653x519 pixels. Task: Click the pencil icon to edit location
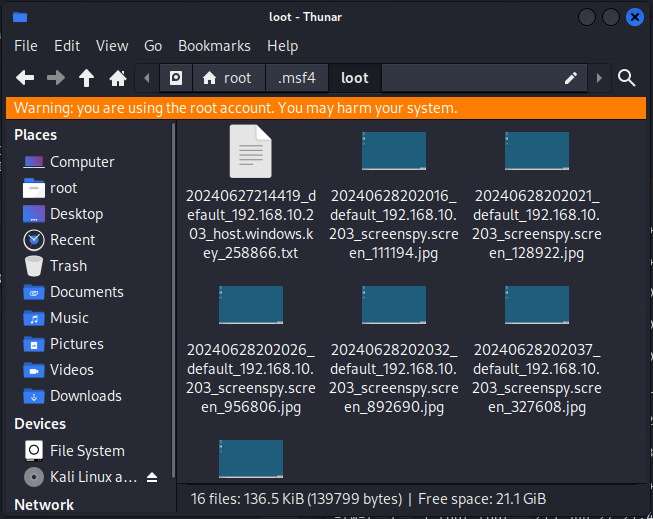(571, 78)
